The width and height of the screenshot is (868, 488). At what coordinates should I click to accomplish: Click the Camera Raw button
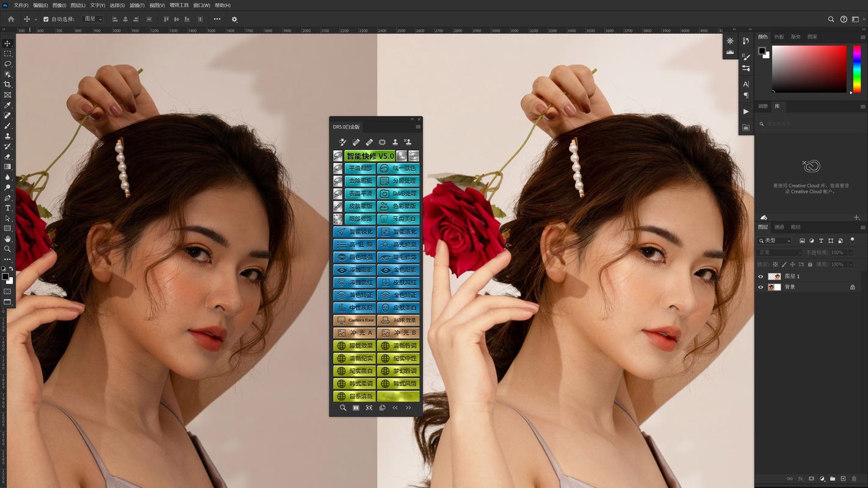(355, 320)
